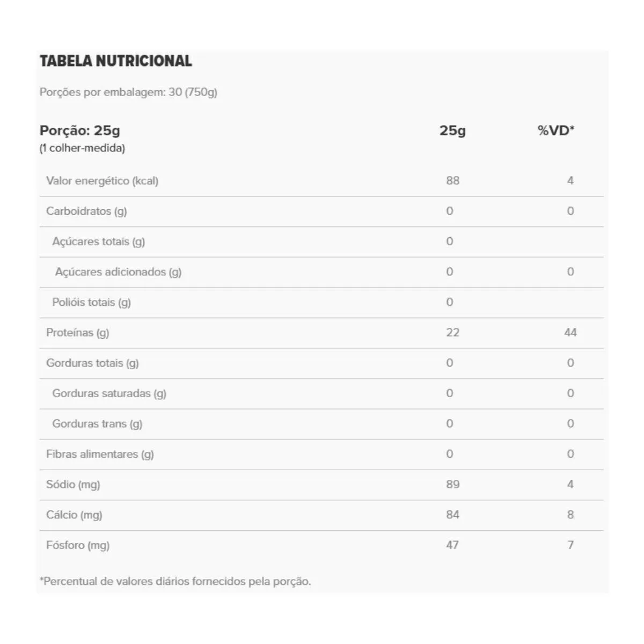Select the Gorduras totais (g) label
644x644 pixels.
pyautogui.click(x=92, y=363)
